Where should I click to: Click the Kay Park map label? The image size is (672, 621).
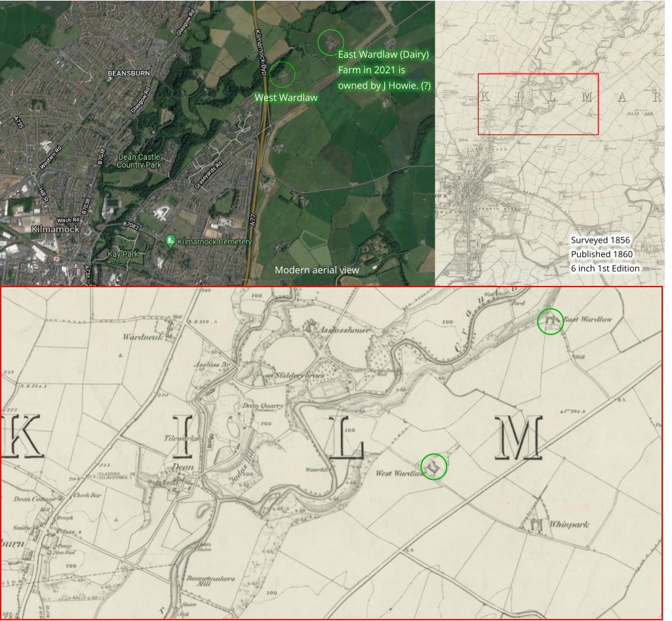click(x=123, y=254)
